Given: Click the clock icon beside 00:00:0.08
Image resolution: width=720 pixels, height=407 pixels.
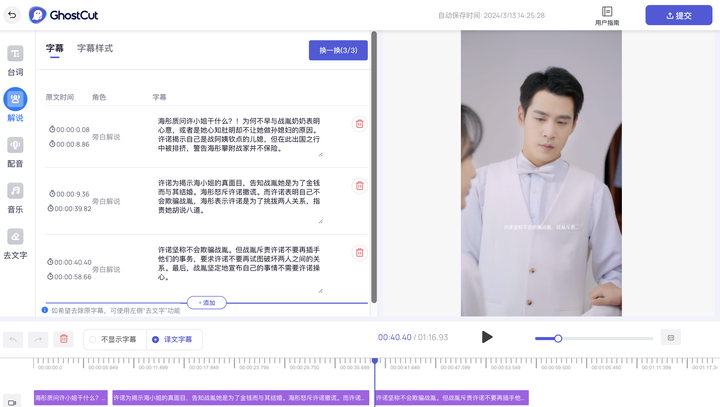Looking at the screenshot, I should tap(52, 129).
